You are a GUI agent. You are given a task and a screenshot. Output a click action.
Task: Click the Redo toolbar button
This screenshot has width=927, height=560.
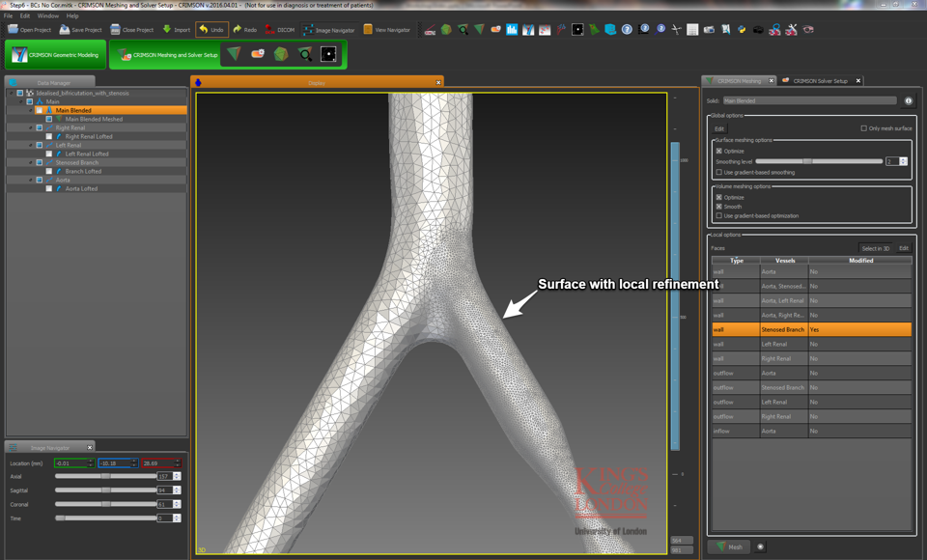(x=238, y=30)
